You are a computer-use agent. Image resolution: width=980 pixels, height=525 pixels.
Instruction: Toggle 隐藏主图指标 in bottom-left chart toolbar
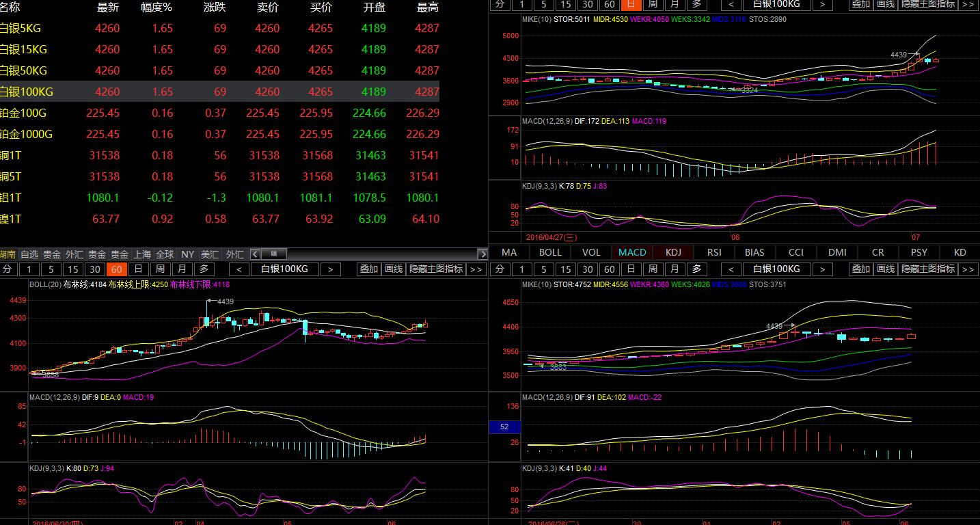tap(436, 269)
